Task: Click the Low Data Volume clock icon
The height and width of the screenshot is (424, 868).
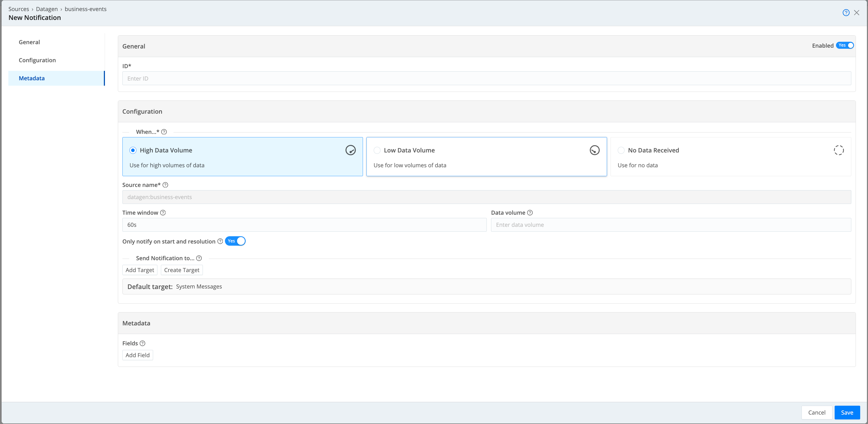Action: coord(595,150)
